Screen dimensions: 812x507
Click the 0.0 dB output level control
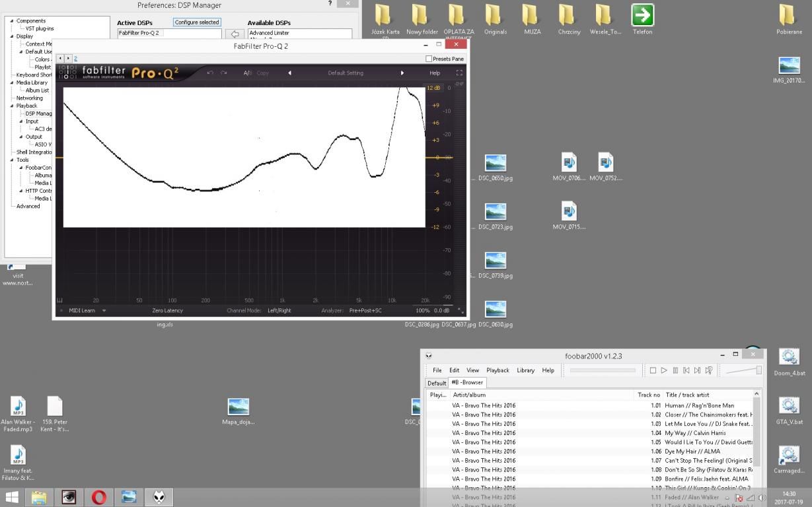[441, 310]
